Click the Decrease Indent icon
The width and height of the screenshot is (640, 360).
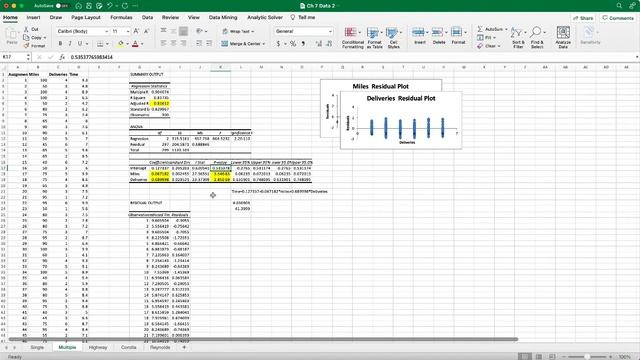tap(199, 43)
